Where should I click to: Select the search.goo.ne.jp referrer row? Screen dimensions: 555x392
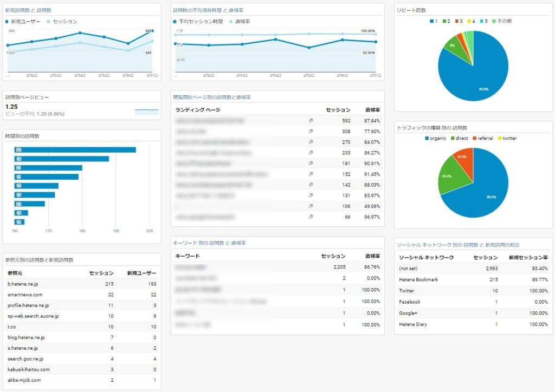point(82,359)
